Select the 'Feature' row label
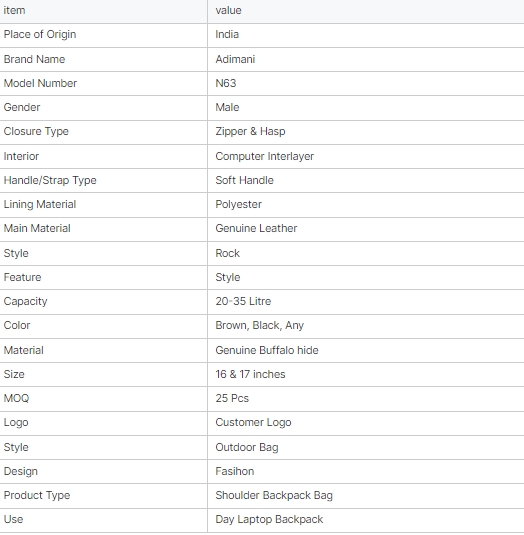 pyautogui.click(x=22, y=277)
